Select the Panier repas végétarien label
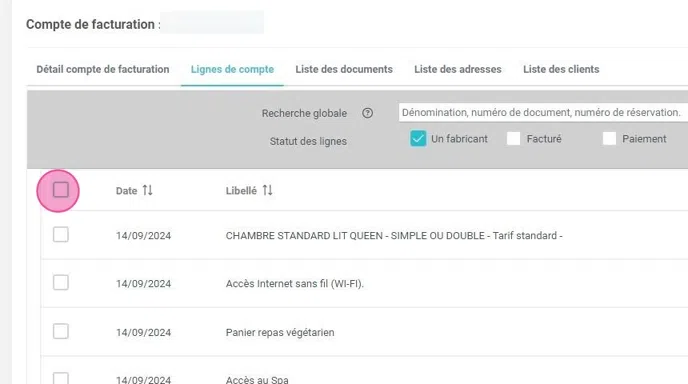The width and height of the screenshot is (688, 384). pos(280,333)
